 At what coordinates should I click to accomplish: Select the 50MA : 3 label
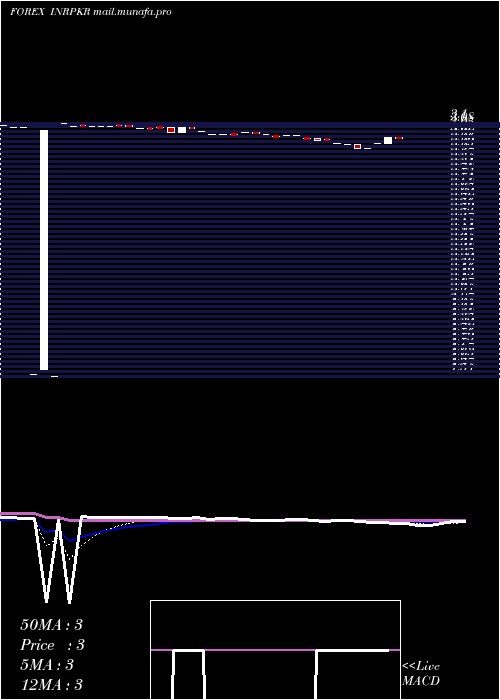pyautogui.click(x=51, y=625)
